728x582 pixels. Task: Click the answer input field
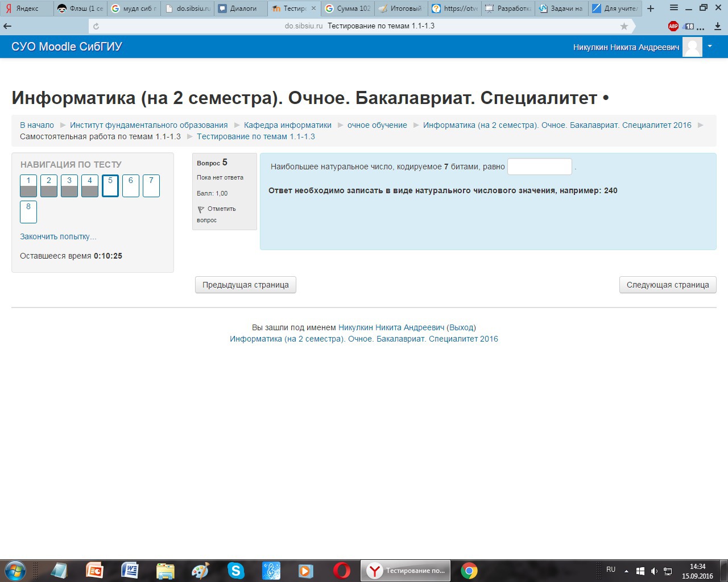click(x=539, y=167)
